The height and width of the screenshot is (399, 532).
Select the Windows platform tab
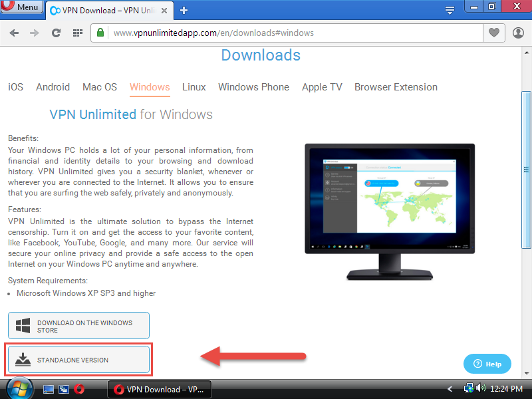pyautogui.click(x=150, y=87)
